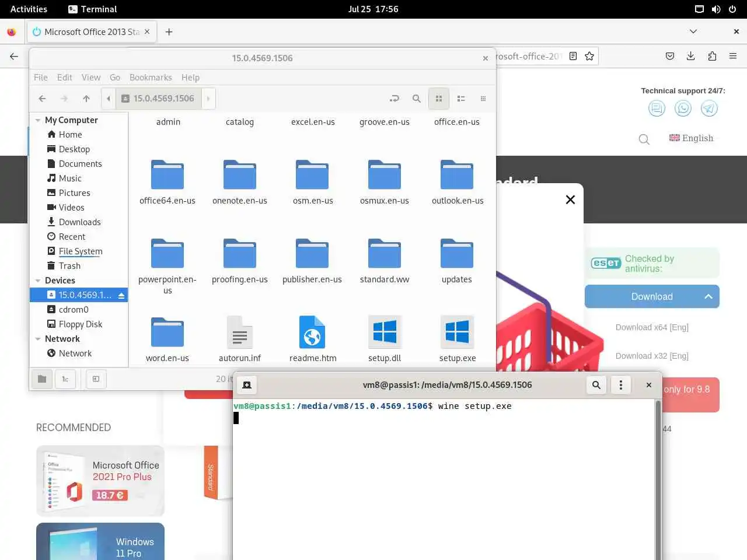Open the system volume indicator

[716, 9]
